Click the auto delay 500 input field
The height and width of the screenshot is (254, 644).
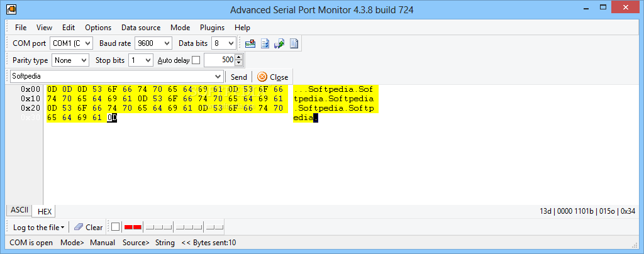(x=219, y=60)
